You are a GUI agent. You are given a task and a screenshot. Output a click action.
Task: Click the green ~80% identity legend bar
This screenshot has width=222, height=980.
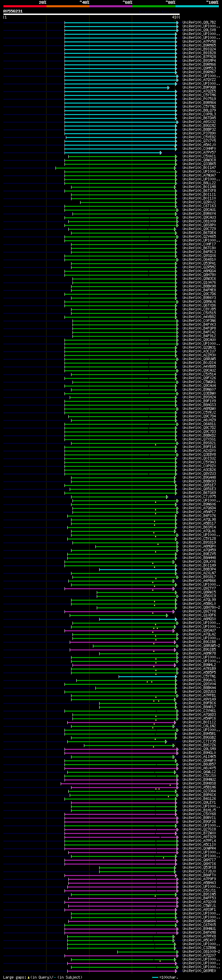tap(154, 6)
